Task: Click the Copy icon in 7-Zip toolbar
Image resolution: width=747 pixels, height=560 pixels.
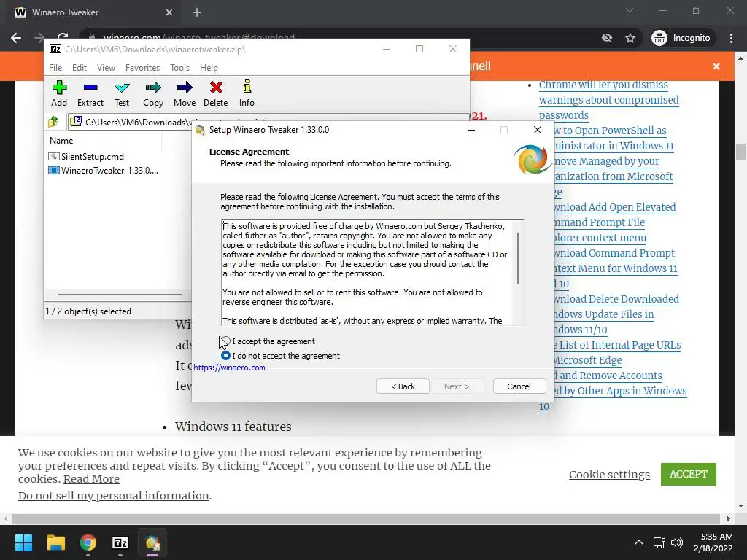Action: pos(153,93)
